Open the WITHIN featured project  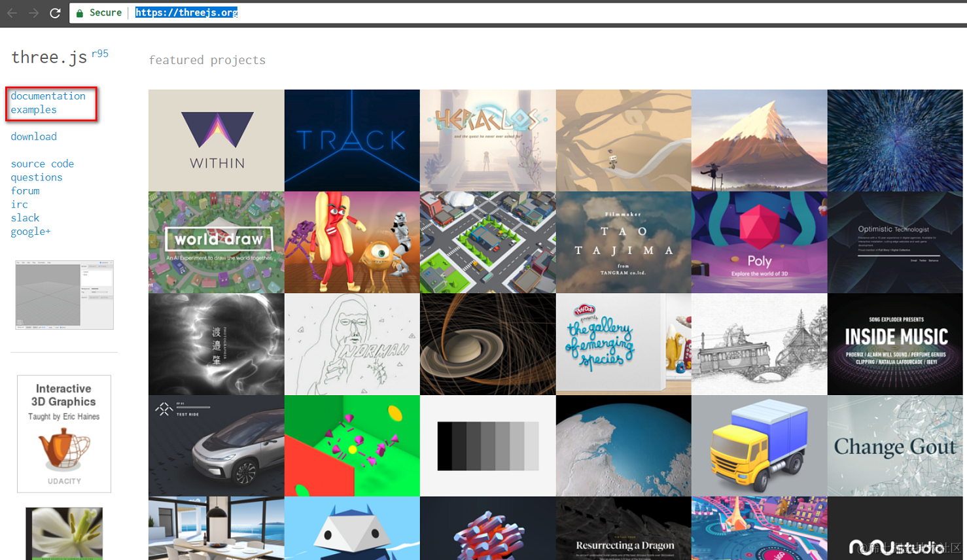pos(216,139)
